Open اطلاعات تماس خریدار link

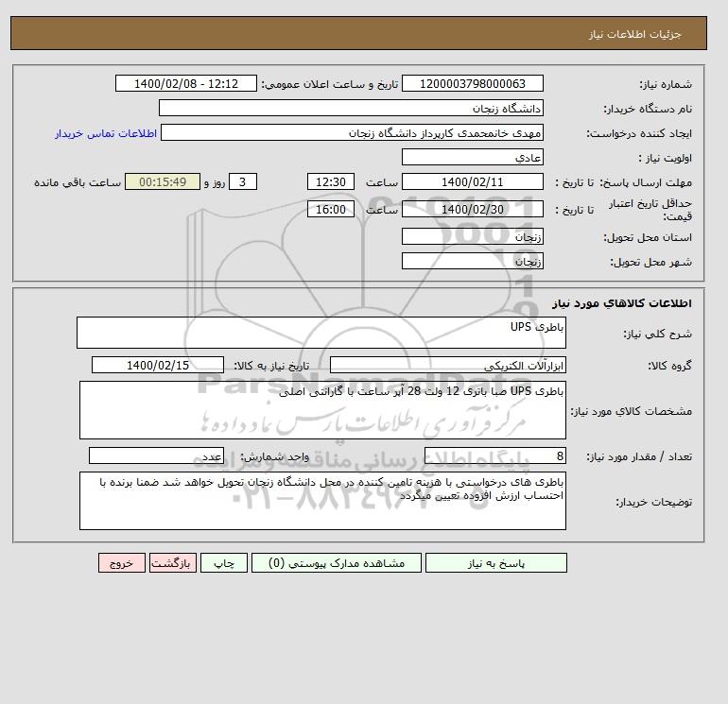coord(106,133)
